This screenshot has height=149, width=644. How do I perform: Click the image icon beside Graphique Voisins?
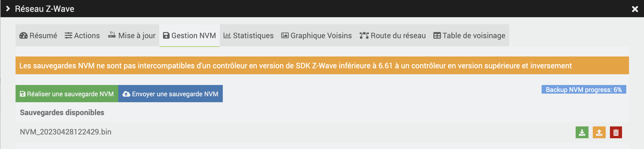tap(285, 36)
